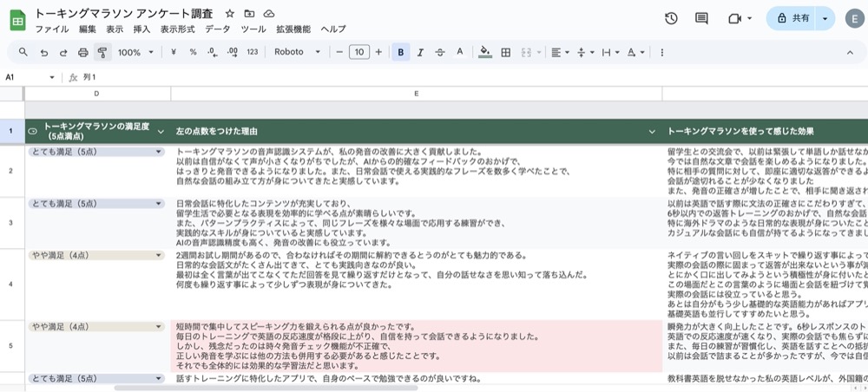Click the print icon
The width and height of the screenshot is (868, 392).
83,52
